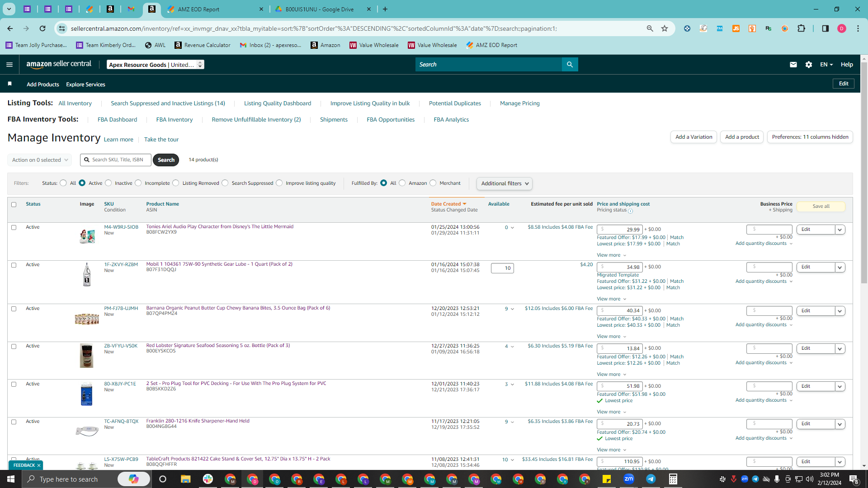Open the Revenue Calculator bookmark
868x488 pixels.
pos(202,45)
